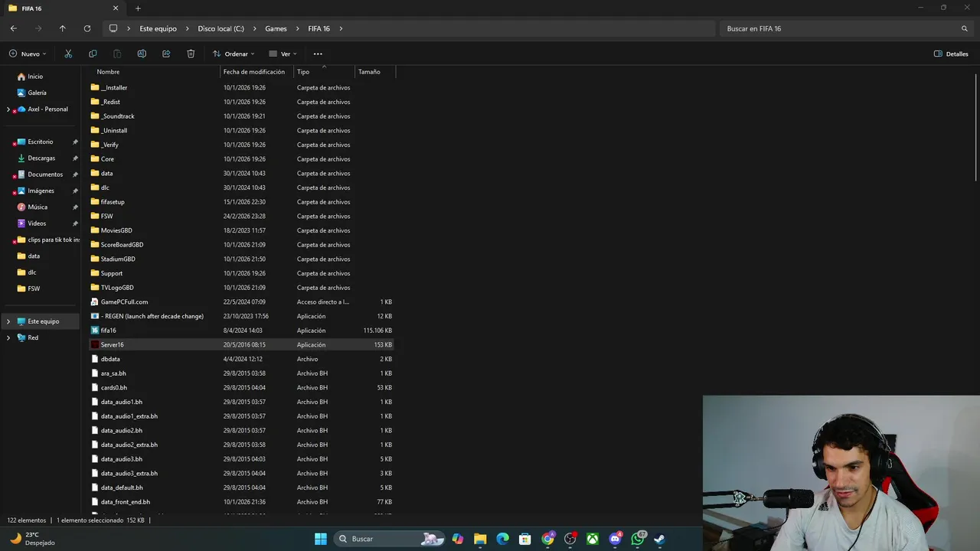Select REGEN launch after decade change
The width and height of the screenshot is (980, 551).
[x=152, y=316]
